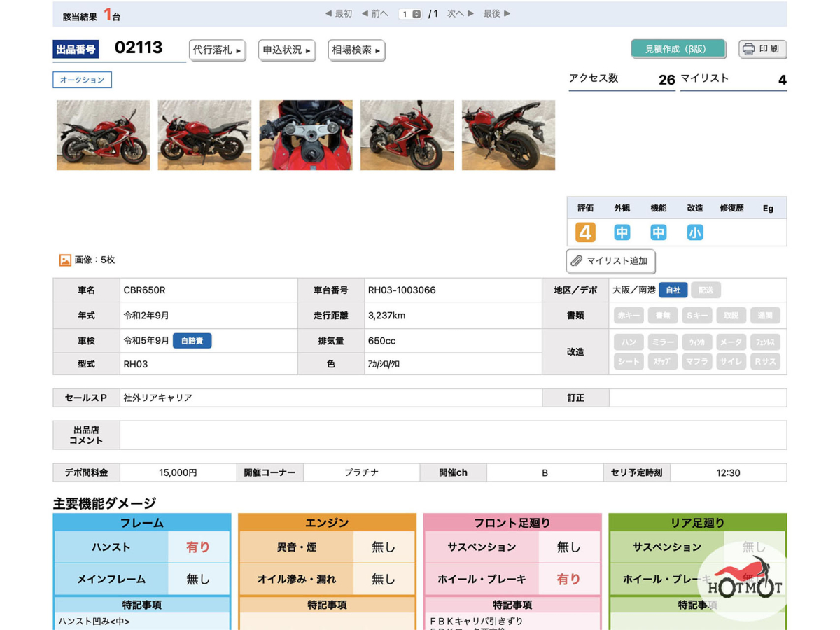840x630 pixels.
Task: Select auction time 12:30 value
Action: click(x=728, y=472)
